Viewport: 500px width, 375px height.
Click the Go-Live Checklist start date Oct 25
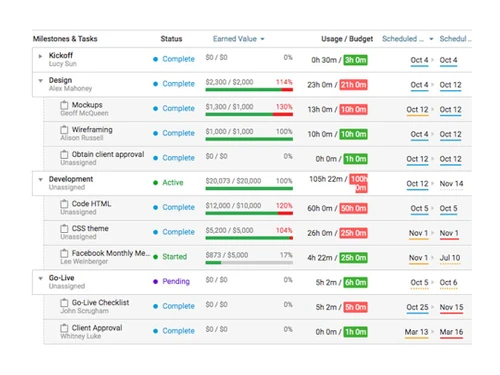click(x=417, y=307)
